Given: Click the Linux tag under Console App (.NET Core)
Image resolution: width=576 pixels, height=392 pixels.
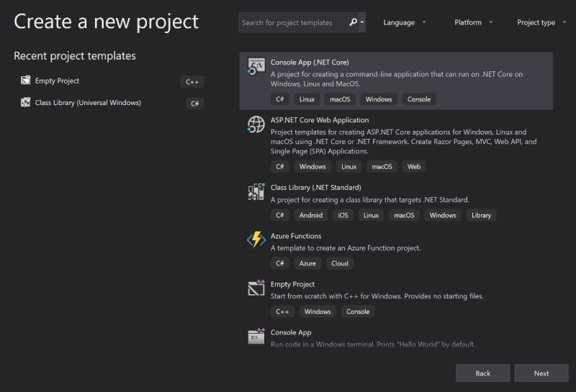Looking at the screenshot, I should pos(307,99).
